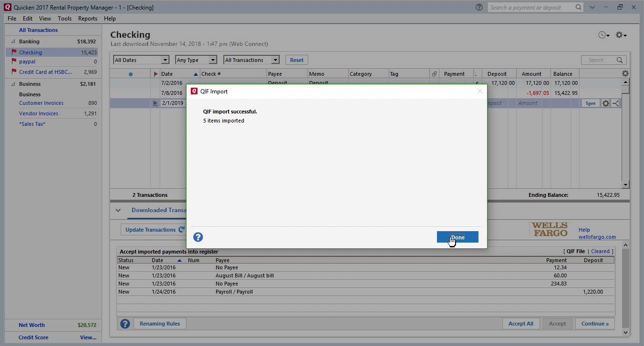Open wellsfargo.com link
Image resolution: width=644 pixels, height=346 pixels.
pyautogui.click(x=597, y=237)
